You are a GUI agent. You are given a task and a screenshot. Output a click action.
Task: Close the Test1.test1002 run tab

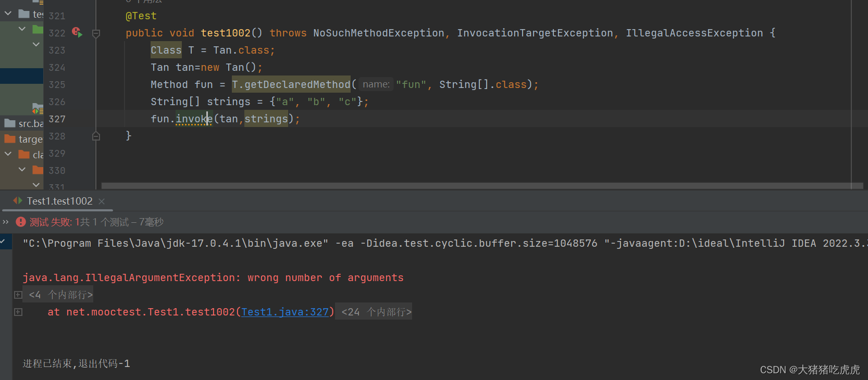point(102,201)
